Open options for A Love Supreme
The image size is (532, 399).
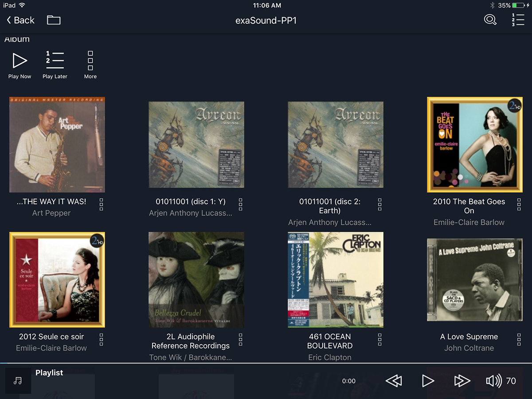pyautogui.click(x=519, y=340)
